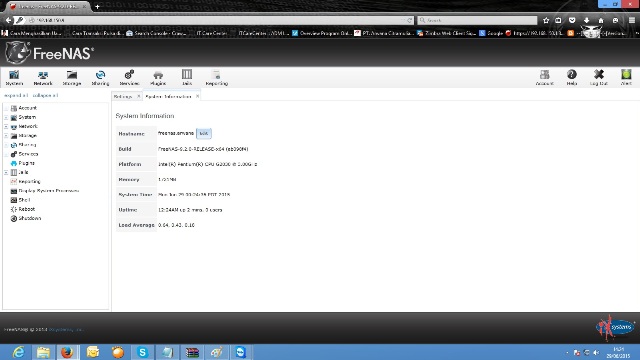
Task: Open the Reporting toolbar icon
Action: click(x=216, y=78)
